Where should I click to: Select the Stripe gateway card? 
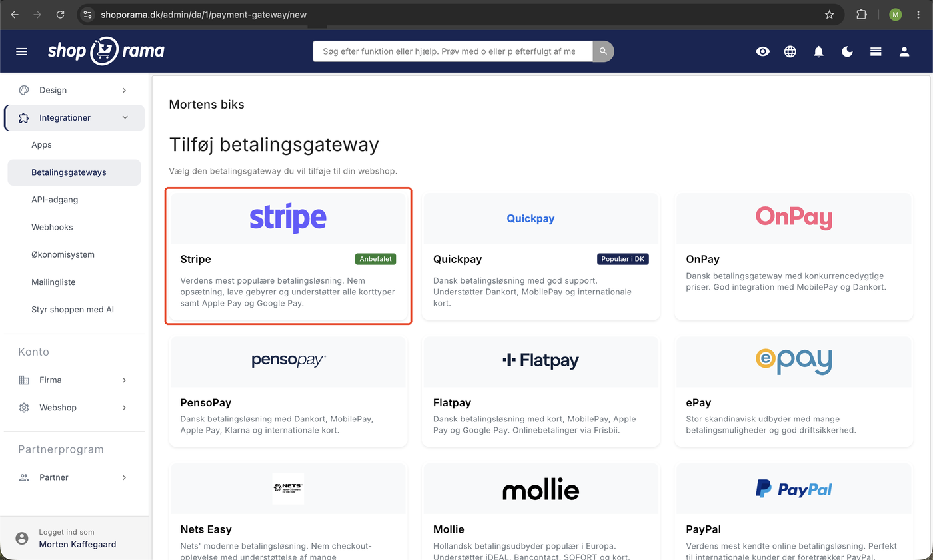[x=288, y=256]
